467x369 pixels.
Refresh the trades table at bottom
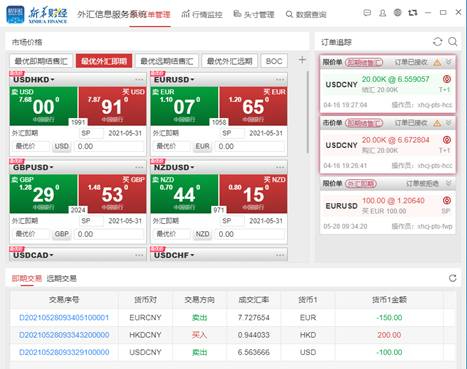[x=452, y=278]
